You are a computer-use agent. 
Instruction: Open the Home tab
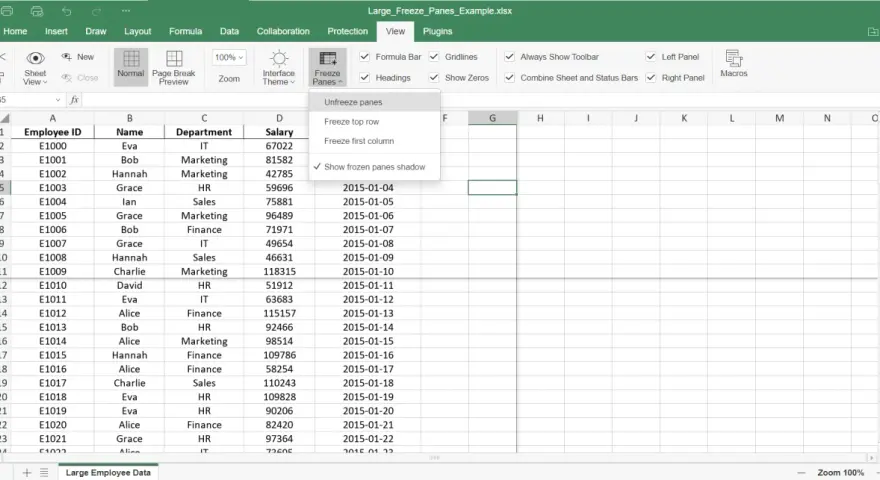[15, 31]
